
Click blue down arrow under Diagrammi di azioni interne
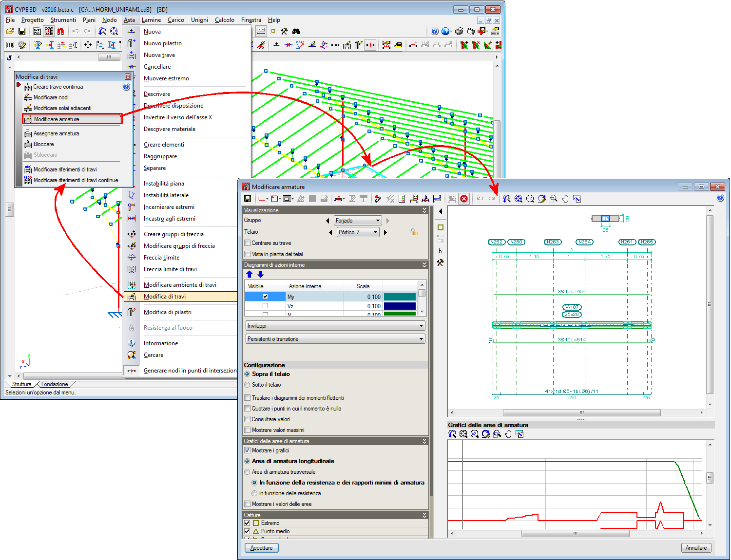tap(260, 274)
